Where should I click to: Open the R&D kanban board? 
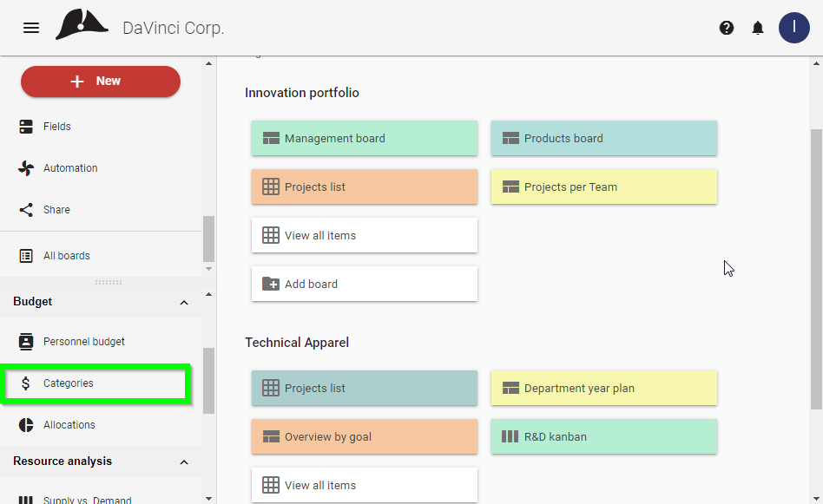[x=604, y=436]
